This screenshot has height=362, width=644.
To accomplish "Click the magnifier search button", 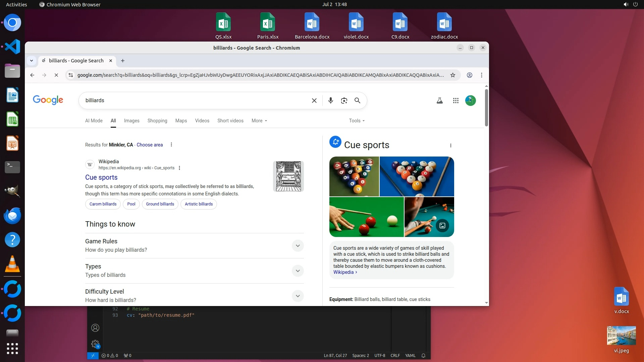I will point(357,101).
